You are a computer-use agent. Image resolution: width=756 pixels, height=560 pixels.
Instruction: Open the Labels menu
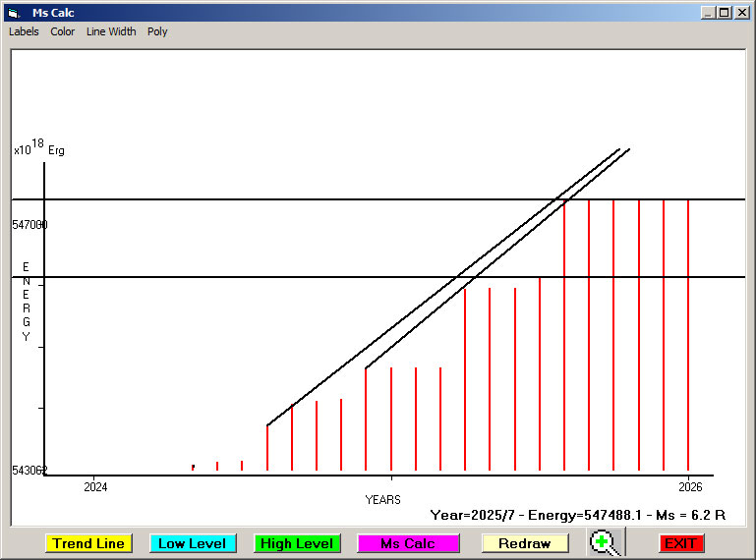tap(24, 31)
